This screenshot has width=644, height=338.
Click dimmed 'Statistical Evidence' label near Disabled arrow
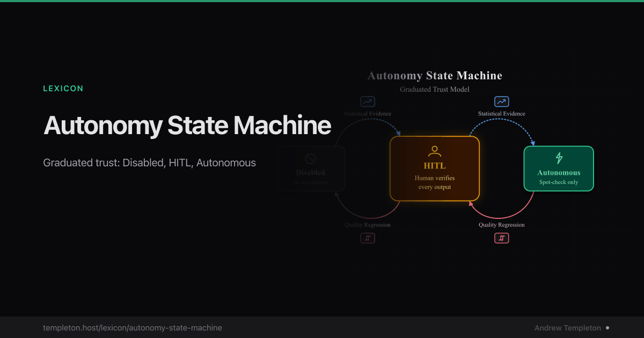368,114
